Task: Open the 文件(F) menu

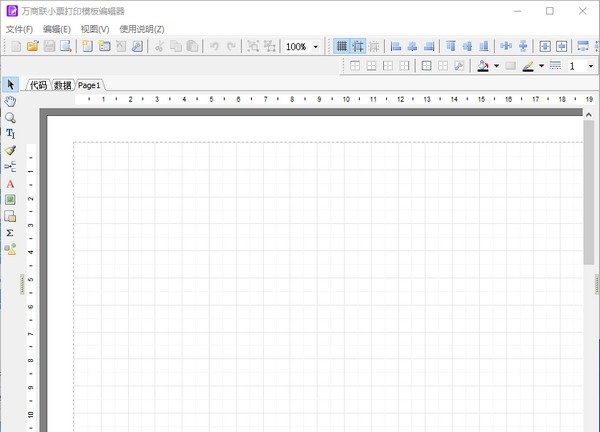Action: click(x=19, y=29)
